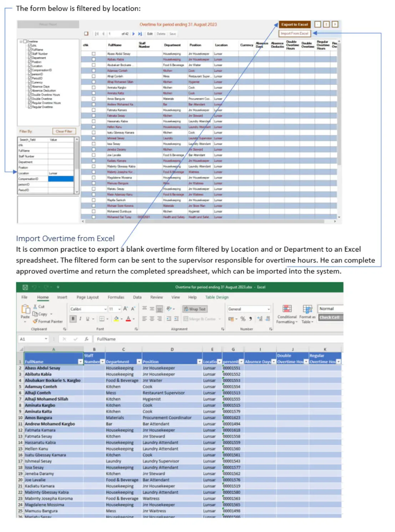Viewport: 395px width, 532px height.
Task: Click the Excel Save icon in title bar
Action: [x=25, y=287]
